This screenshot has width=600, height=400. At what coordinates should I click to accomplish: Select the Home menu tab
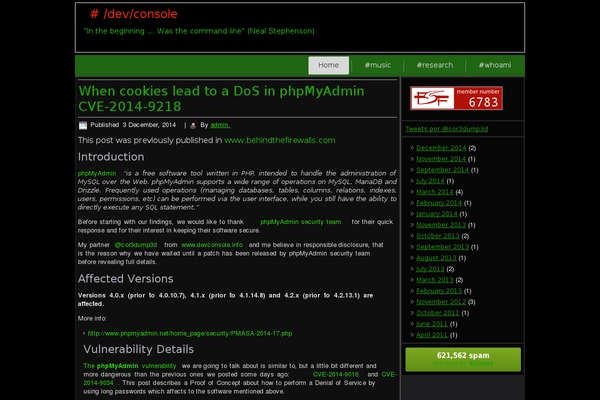point(329,65)
